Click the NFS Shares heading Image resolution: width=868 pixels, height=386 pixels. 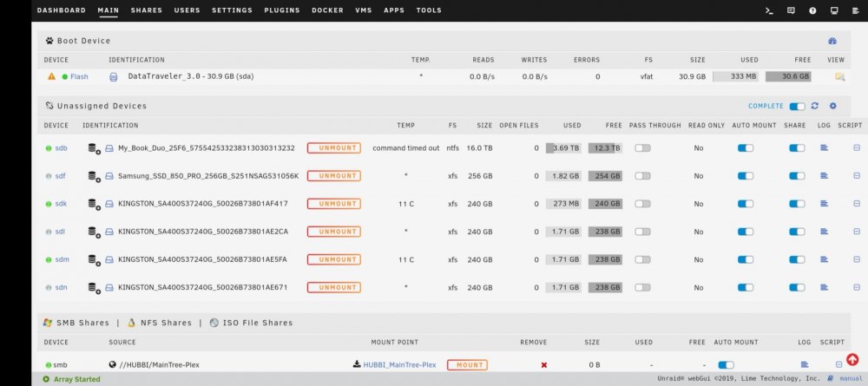[166, 323]
